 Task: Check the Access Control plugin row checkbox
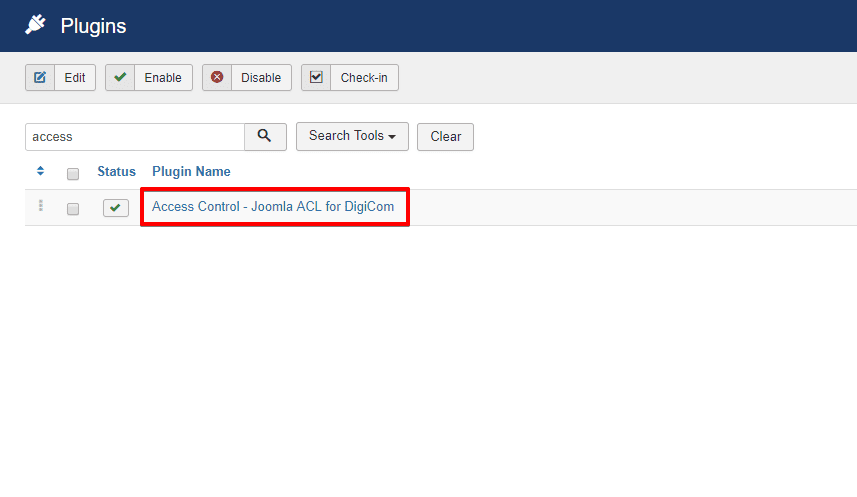click(x=73, y=209)
